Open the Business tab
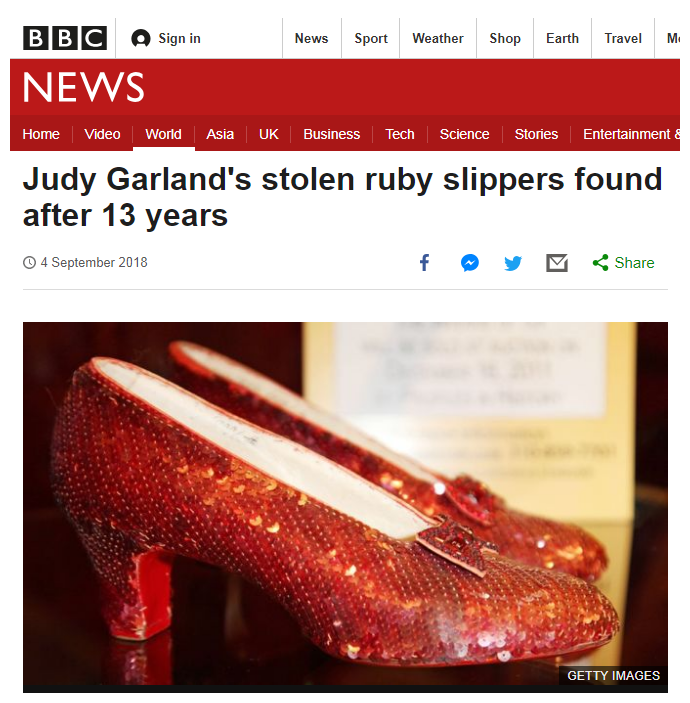 [x=331, y=134]
